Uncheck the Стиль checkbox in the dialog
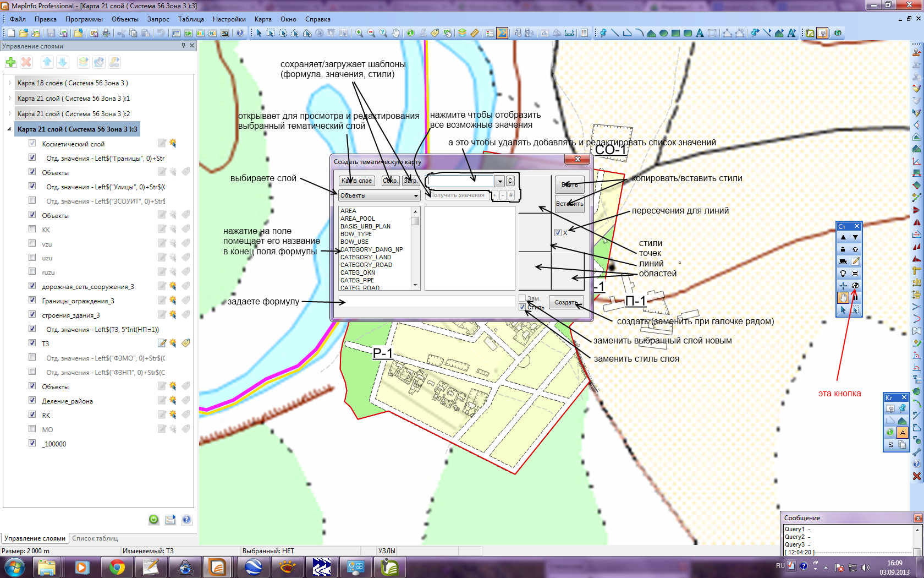The height and width of the screenshot is (578, 924). pos(522,307)
